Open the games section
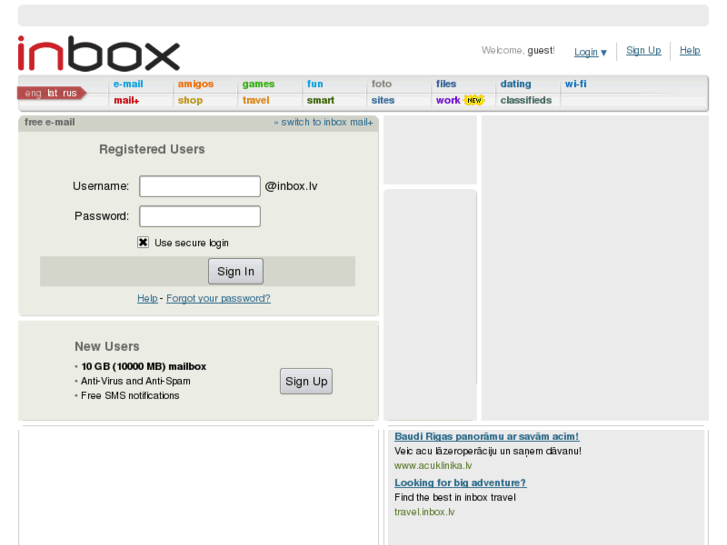The image size is (727, 545). 258,84
